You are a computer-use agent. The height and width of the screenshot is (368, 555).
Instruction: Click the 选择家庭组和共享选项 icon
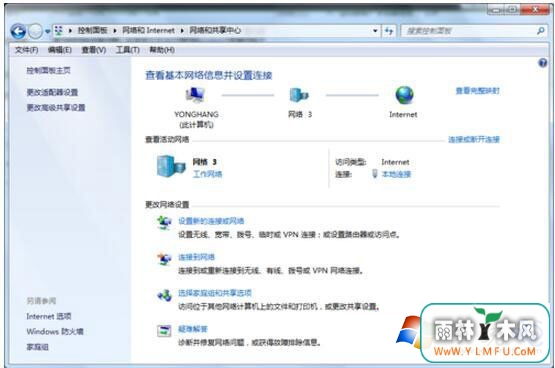(164, 295)
